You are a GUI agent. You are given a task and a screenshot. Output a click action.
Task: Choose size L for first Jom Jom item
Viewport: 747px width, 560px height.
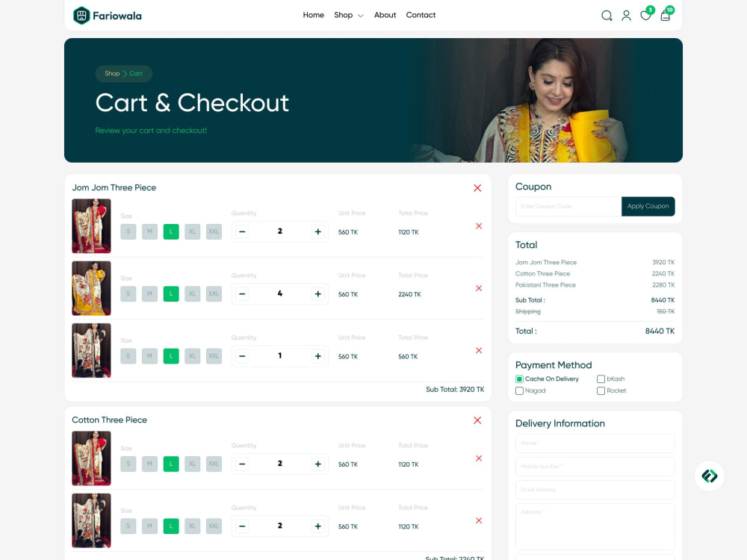tap(171, 232)
